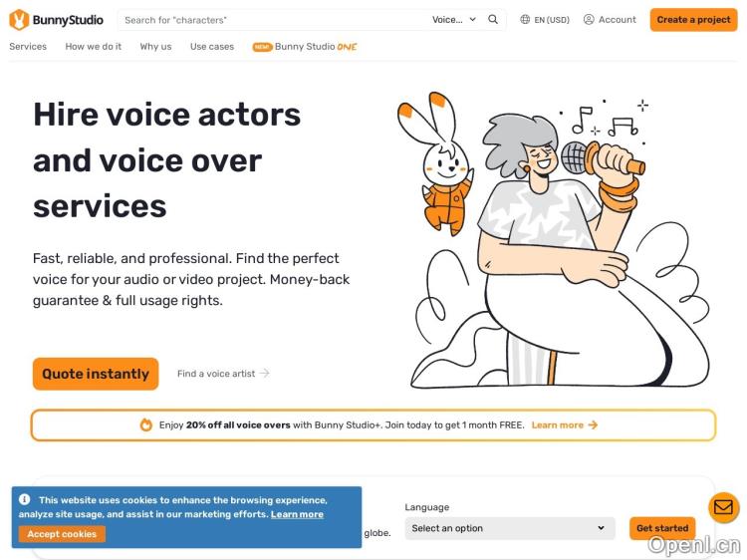Open the orange mail chat widget
The height and width of the screenshot is (560, 747).
(723, 507)
